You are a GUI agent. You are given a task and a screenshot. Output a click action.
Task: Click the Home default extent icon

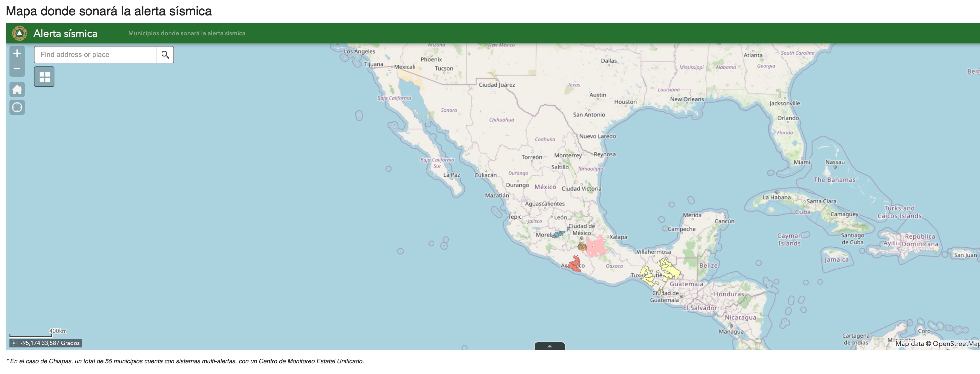click(17, 90)
